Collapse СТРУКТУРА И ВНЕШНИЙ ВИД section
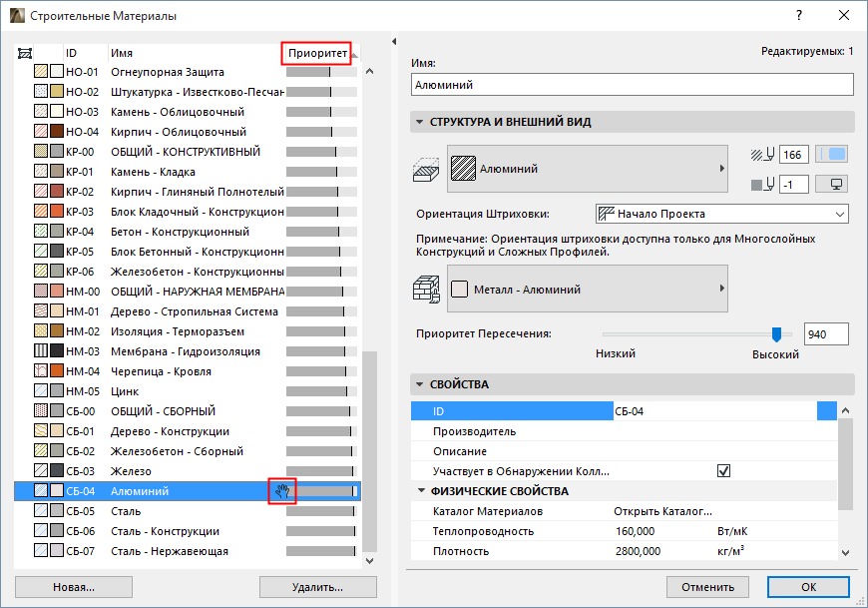This screenshot has width=868, height=608. pos(419,121)
